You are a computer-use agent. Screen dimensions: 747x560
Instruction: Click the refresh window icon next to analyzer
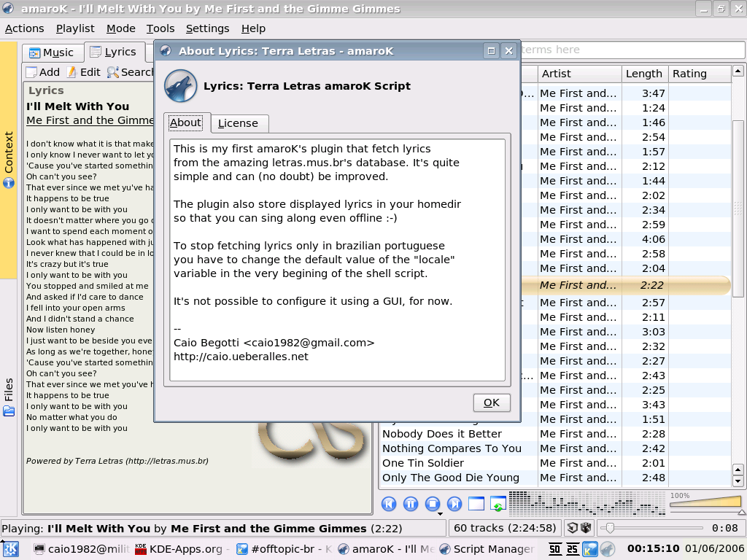point(498,504)
